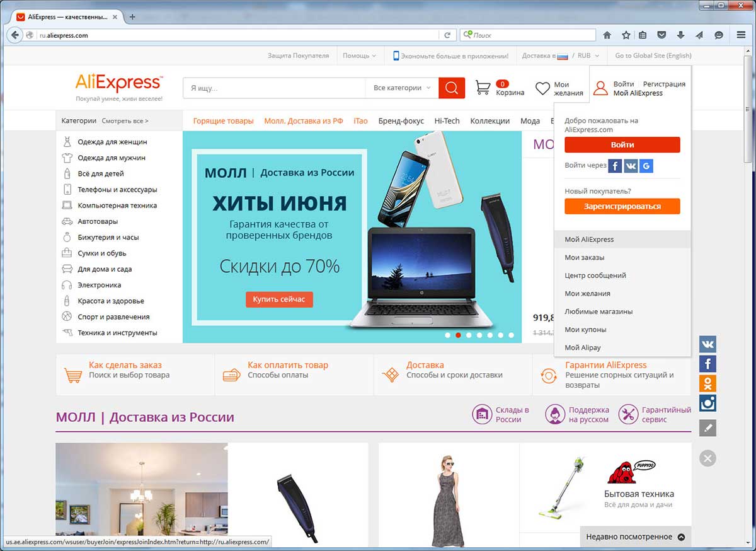Open Hi-Tech nav item

(x=447, y=120)
